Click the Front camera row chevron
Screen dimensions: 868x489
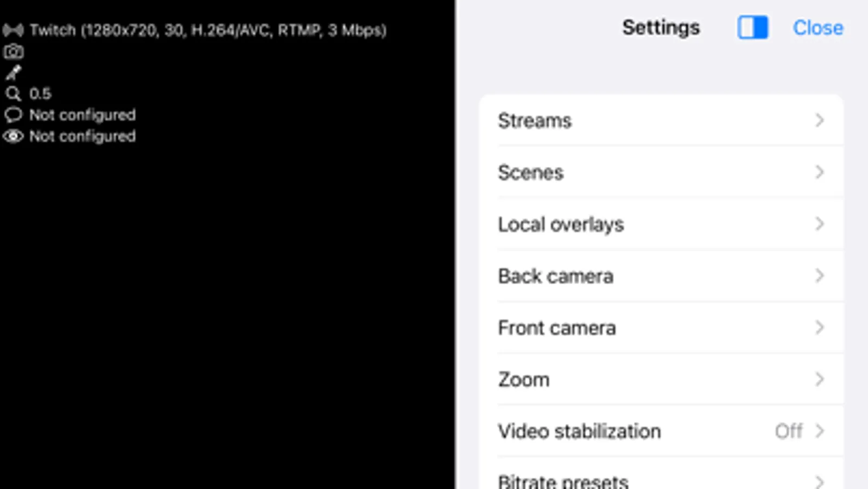point(820,328)
